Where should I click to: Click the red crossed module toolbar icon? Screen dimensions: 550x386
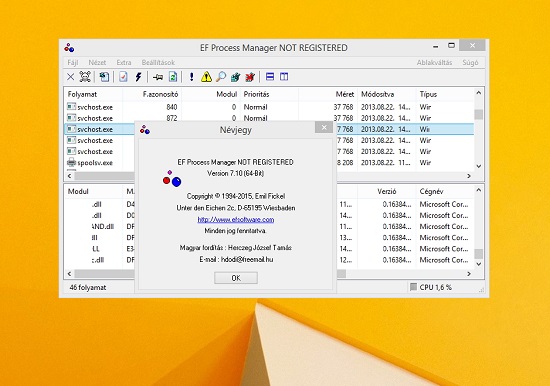pos(250,76)
